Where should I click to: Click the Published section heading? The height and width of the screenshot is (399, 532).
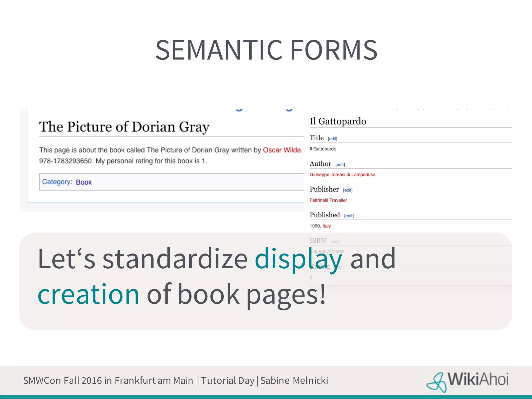pyautogui.click(x=325, y=215)
